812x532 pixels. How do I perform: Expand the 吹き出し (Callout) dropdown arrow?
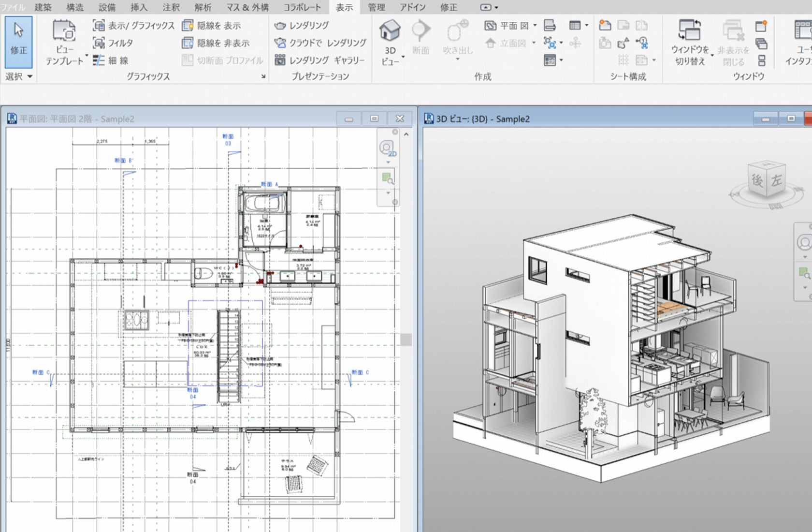tap(458, 59)
